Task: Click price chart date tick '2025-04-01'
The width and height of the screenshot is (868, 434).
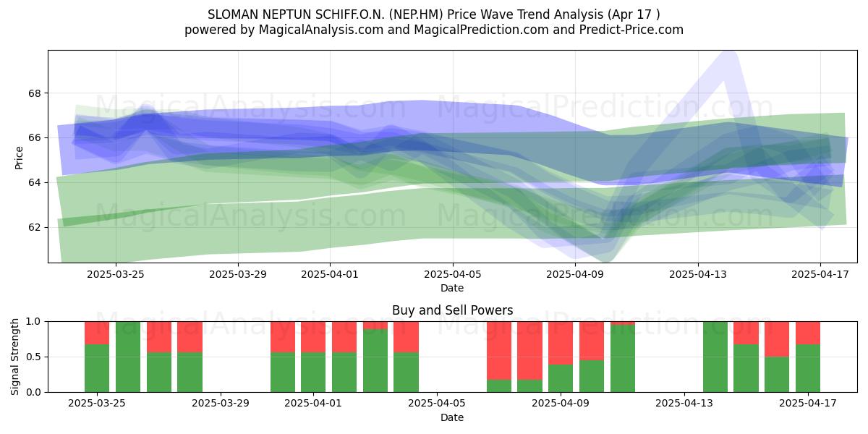Action: (x=329, y=274)
